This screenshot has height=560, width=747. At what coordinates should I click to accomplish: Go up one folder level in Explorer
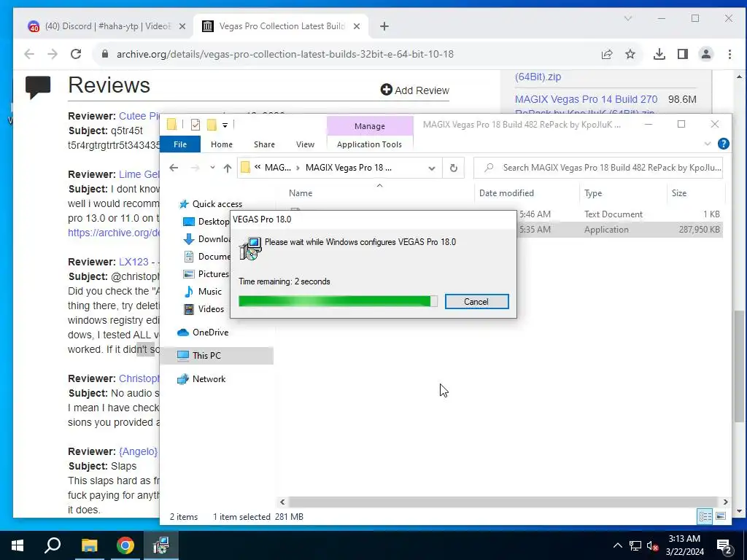[x=228, y=168]
